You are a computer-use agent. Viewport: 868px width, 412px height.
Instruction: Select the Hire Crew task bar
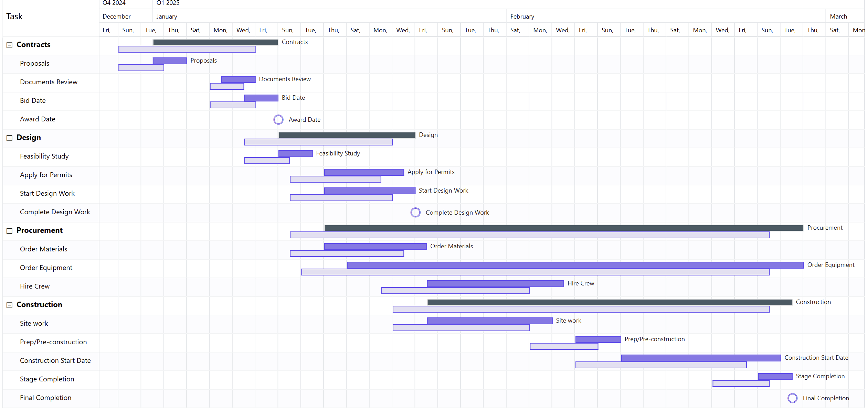click(x=495, y=284)
